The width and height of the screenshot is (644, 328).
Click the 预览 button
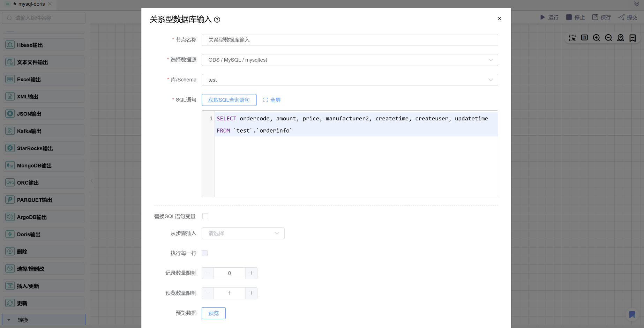click(214, 313)
